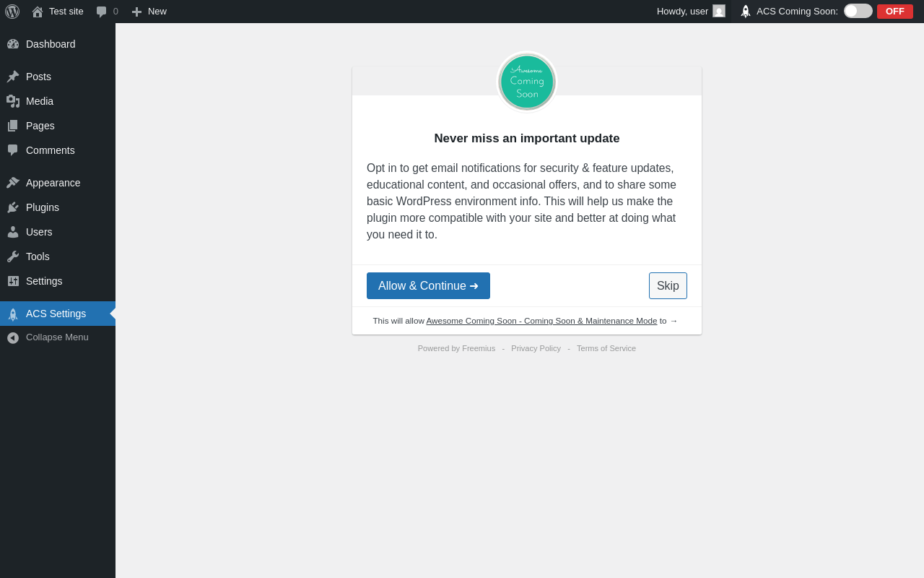The width and height of the screenshot is (924, 578).
Task: Click the WordPress logo icon
Action: click(12, 12)
